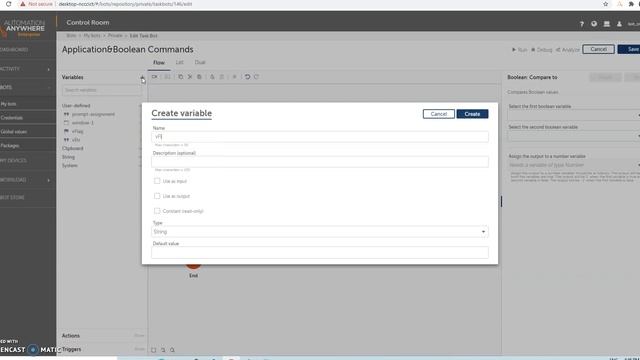640x360 pixels.
Task: Switch to the Dual view tab
Action: click(200, 62)
